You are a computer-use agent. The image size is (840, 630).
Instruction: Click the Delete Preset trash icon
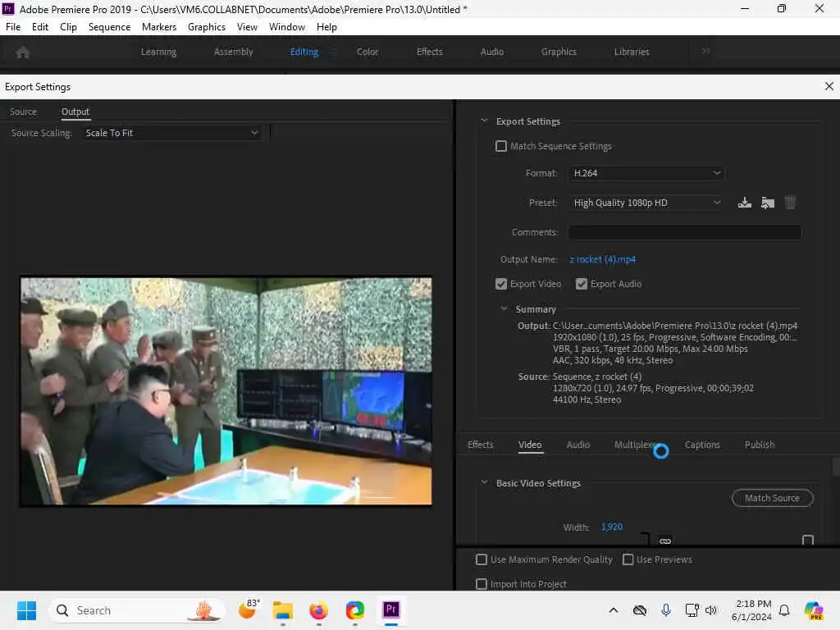click(790, 203)
